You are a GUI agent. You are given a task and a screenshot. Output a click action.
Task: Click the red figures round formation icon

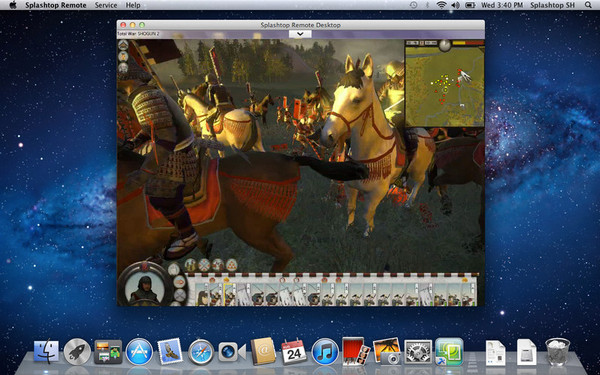click(x=218, y=265)
